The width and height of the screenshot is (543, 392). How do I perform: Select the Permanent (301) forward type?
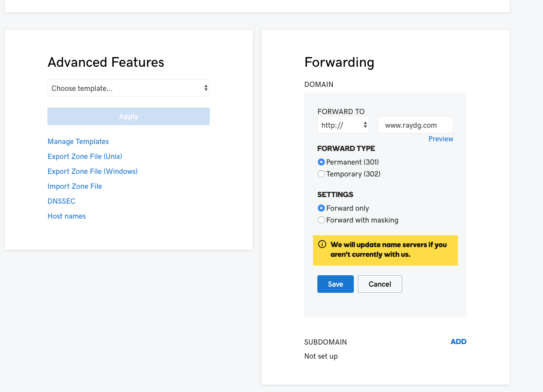click(x=321, y=162)
